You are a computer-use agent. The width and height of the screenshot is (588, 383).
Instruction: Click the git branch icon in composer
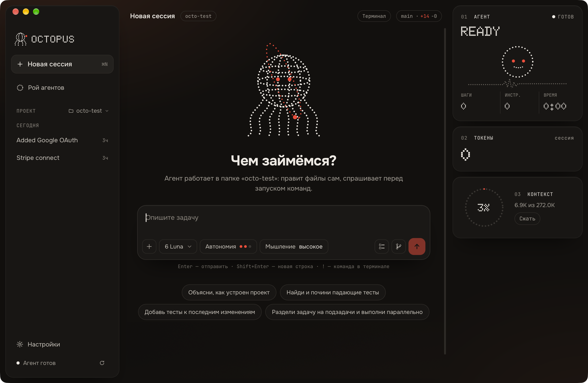coord(398,247)
